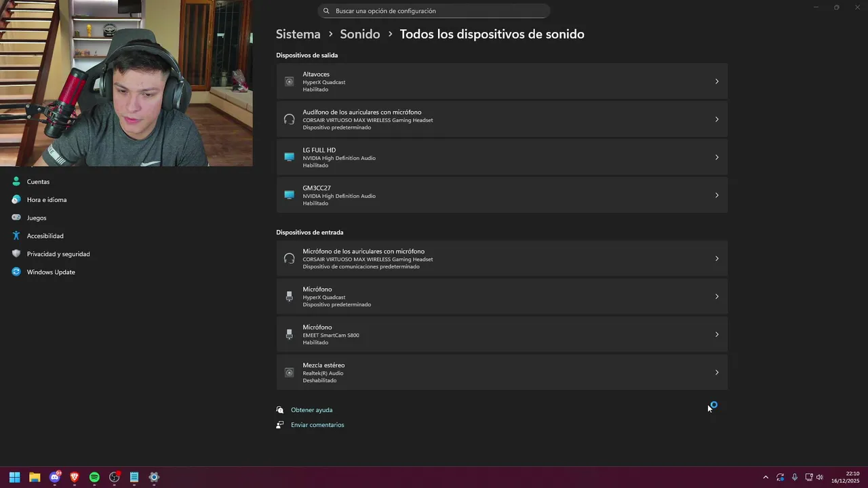Open the Cuentas settings section
Screen dimensions: 868x488
coord(39,182)
